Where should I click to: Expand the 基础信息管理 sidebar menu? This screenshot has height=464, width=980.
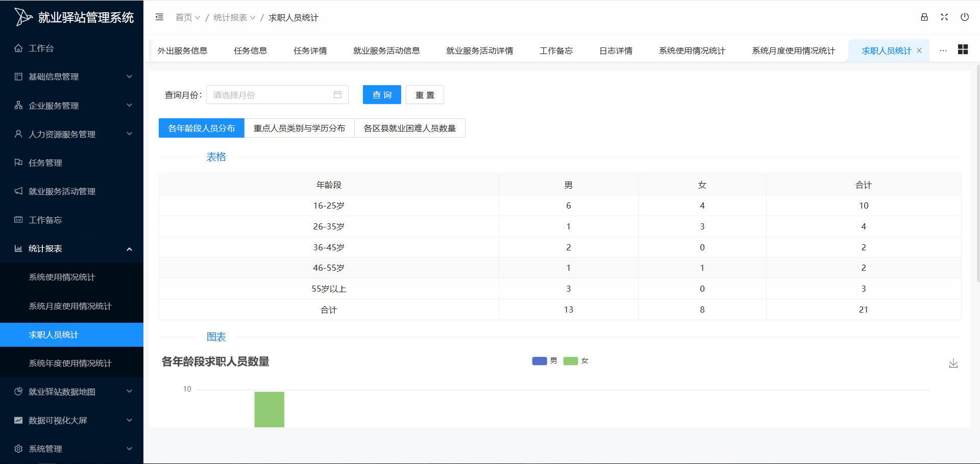point(71,76)
